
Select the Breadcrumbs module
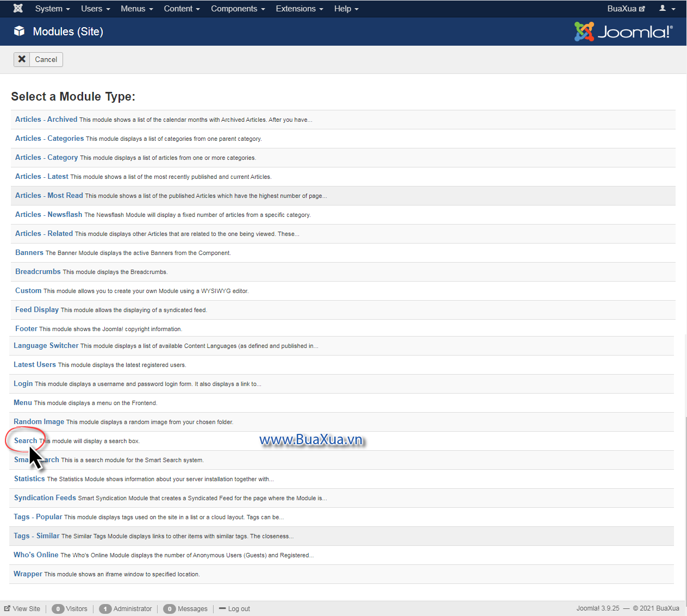tap(38, 271)
